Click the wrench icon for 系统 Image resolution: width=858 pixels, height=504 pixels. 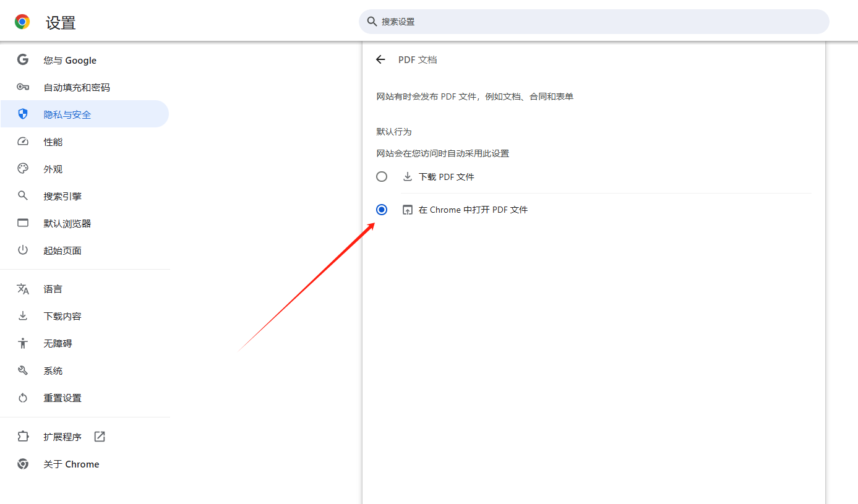tap(23, 370)
